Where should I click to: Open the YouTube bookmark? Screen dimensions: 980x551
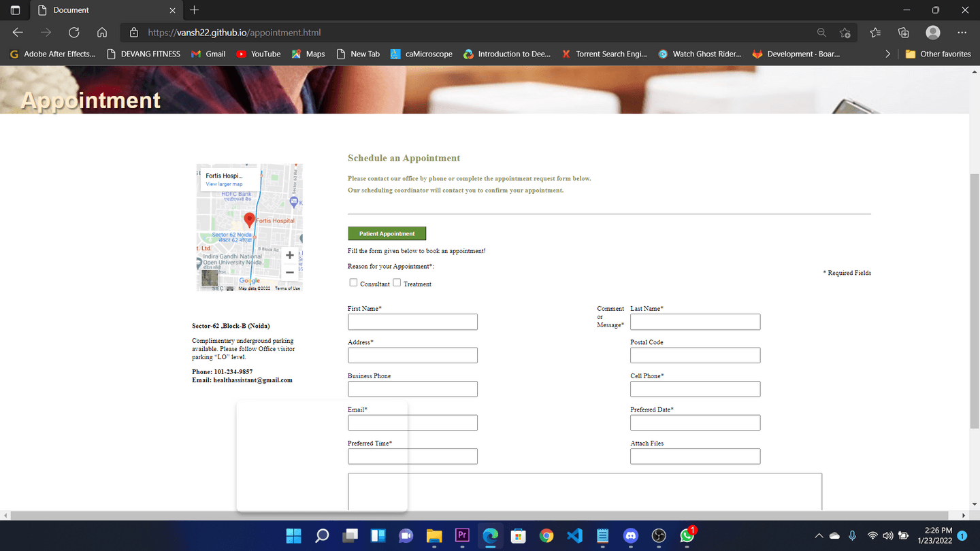[x=259, y=54]
